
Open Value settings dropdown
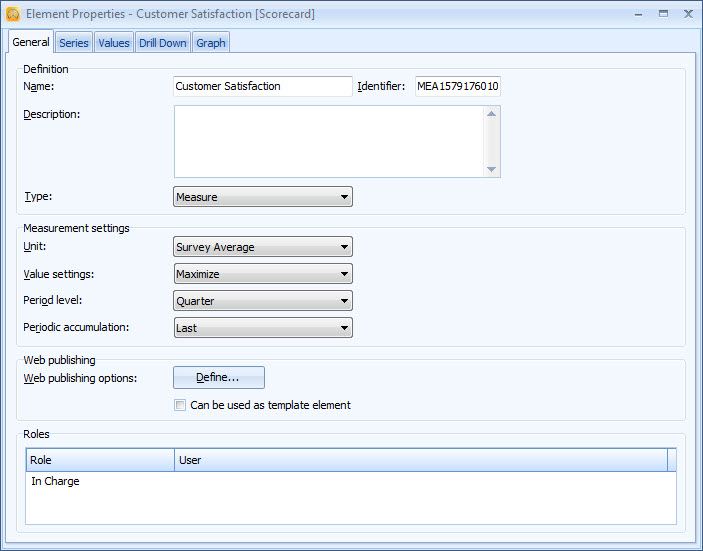point(263,274)
